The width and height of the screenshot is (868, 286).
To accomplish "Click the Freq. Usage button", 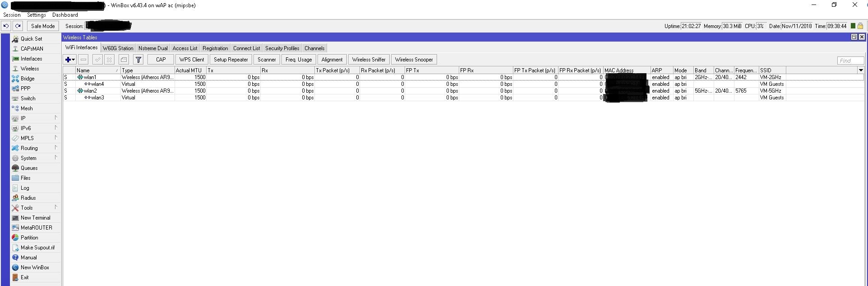I will click(x=299, y=60).
